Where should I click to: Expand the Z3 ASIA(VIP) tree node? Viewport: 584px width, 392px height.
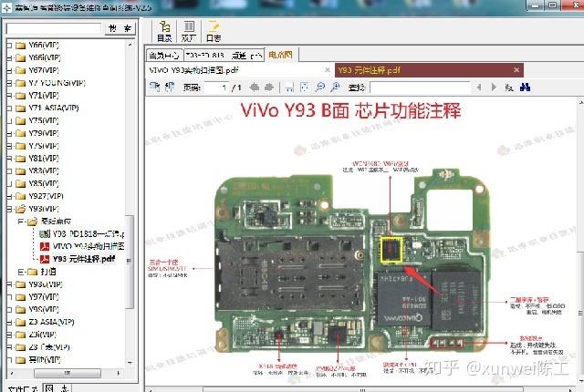coord(9,322)
